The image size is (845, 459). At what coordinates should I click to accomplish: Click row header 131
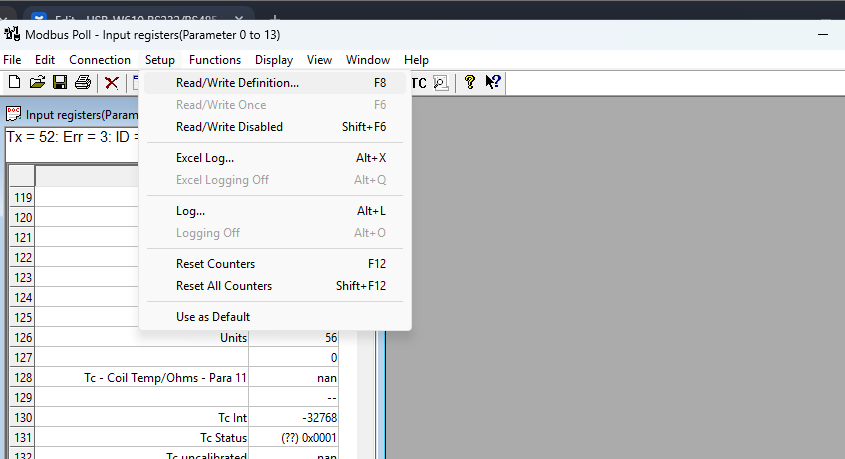pyautogui.click(x=23, y=437)
